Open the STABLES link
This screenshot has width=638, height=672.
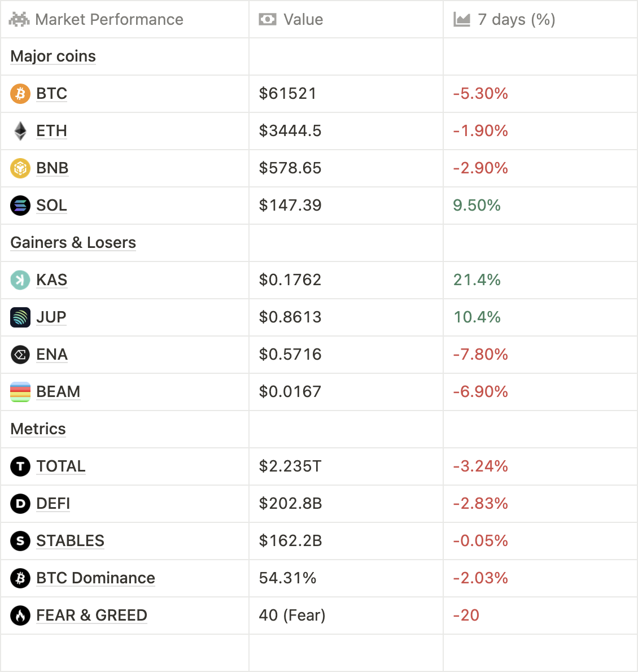point(70,541)
